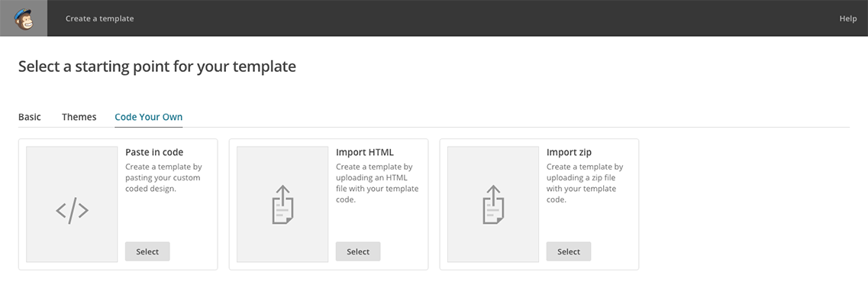The width and height of the screenshot is (868, 301).
Task: Click description about uploading a zip file
Action: [x=585, y=183]
